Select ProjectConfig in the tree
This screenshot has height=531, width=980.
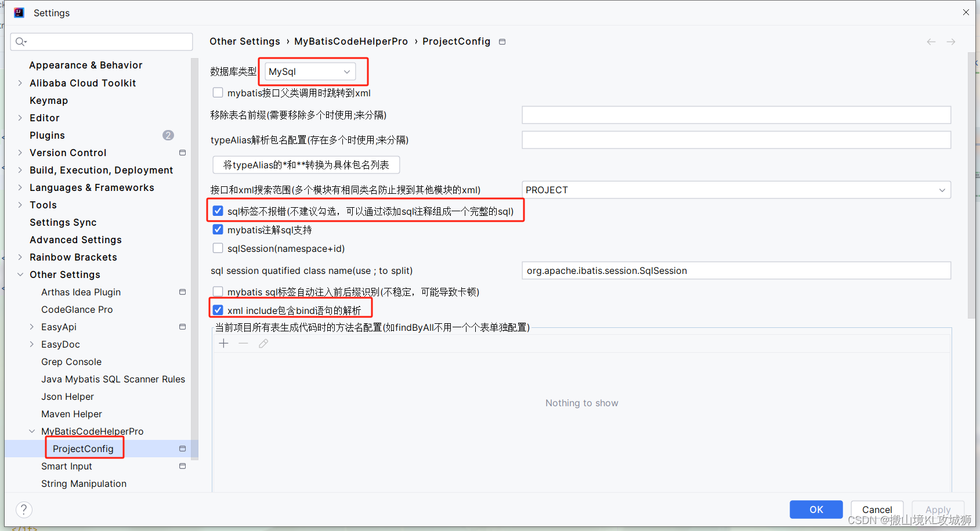(83, 449)
